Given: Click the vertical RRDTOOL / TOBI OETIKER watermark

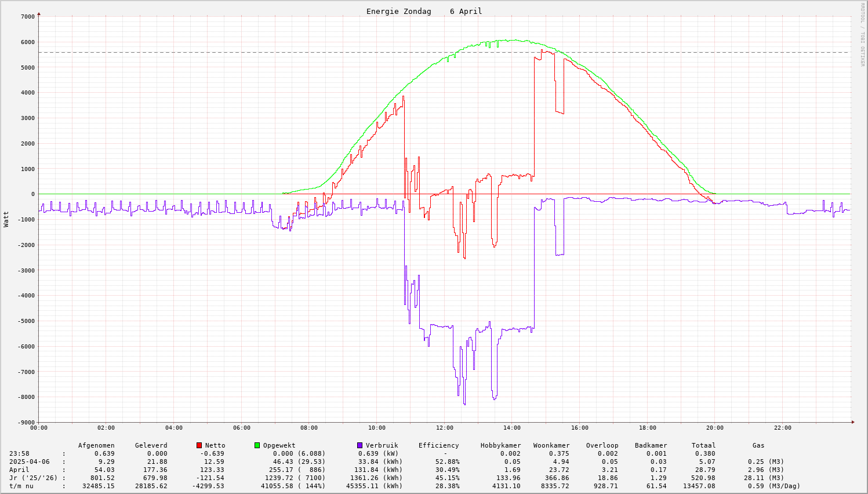Looking at the screenshot, I should pos(862,34).
